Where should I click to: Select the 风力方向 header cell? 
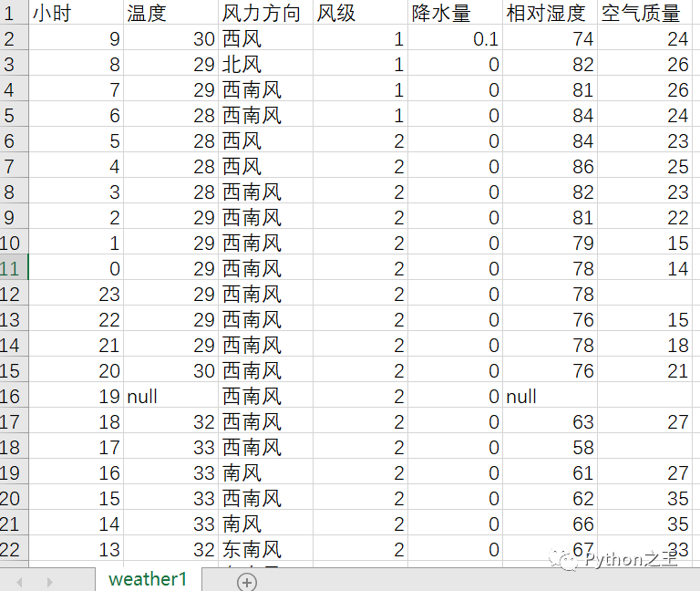(265, 13)
